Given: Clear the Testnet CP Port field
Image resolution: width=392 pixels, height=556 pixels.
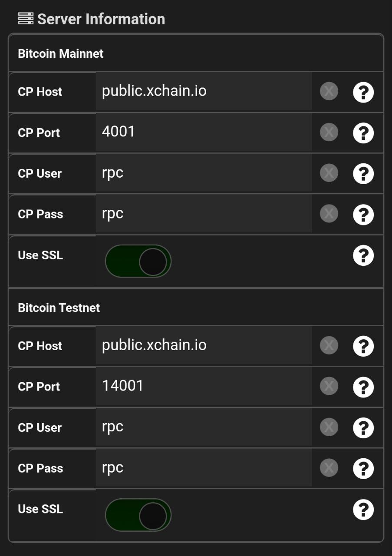Looking at the screenshot, I should [329, 387].
